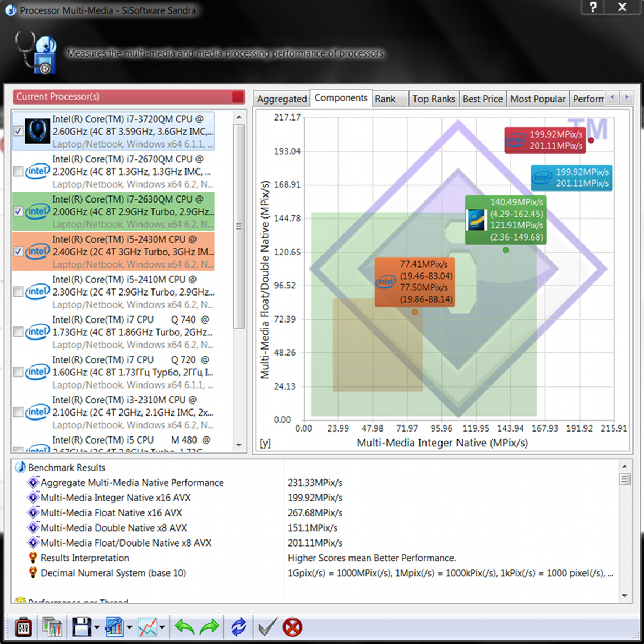Go back with the green left arrow
This screenshot has width=644, height=644.
point(184,627)
